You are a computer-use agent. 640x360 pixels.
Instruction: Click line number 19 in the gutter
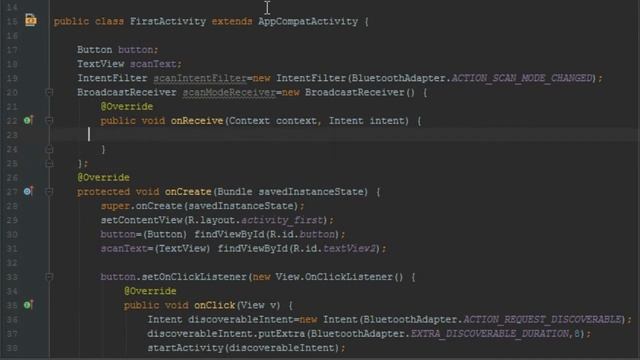point(12,78)
